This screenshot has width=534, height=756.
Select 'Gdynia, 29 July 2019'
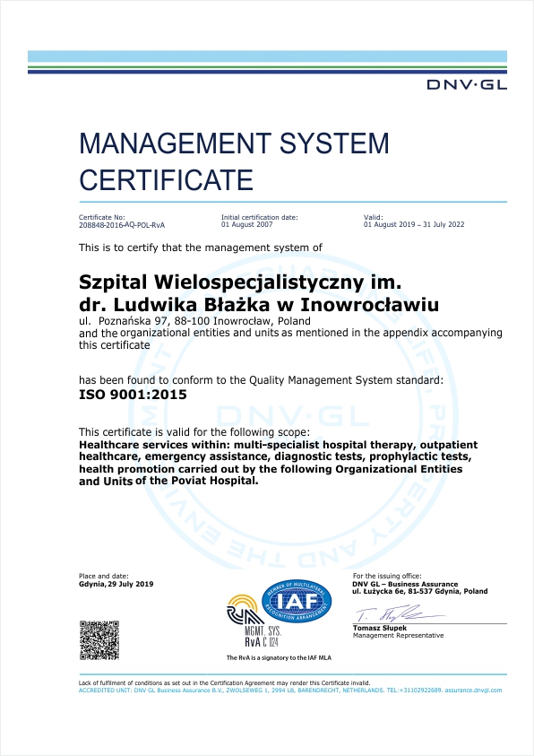(x=116, y=584)
